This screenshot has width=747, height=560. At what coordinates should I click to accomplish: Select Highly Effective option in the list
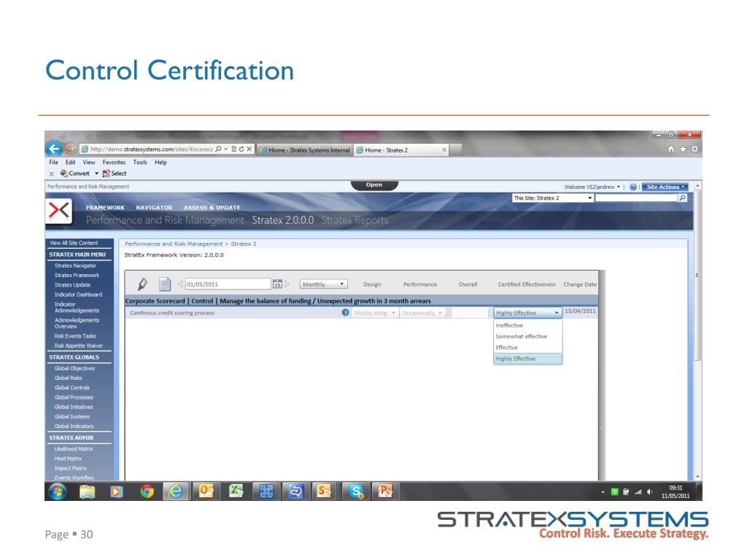click(528, 359)
